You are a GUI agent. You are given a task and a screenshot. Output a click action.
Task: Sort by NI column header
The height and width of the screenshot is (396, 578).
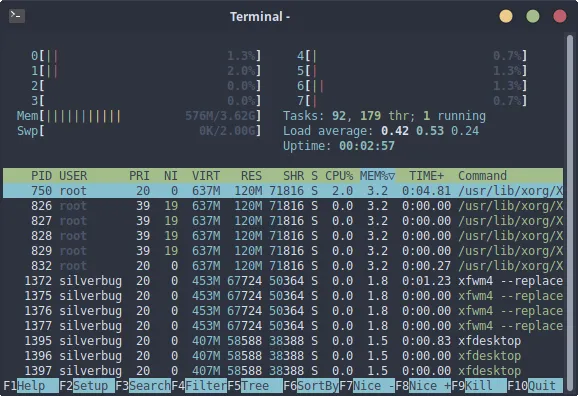coord(171,176)
